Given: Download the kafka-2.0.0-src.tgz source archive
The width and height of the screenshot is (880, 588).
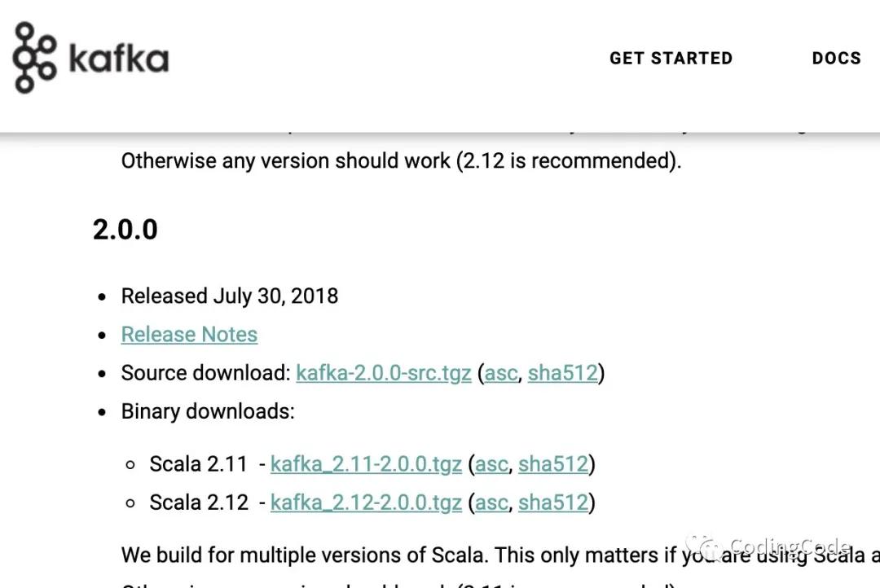Looking at the screenshot, I should coord(383,372).
